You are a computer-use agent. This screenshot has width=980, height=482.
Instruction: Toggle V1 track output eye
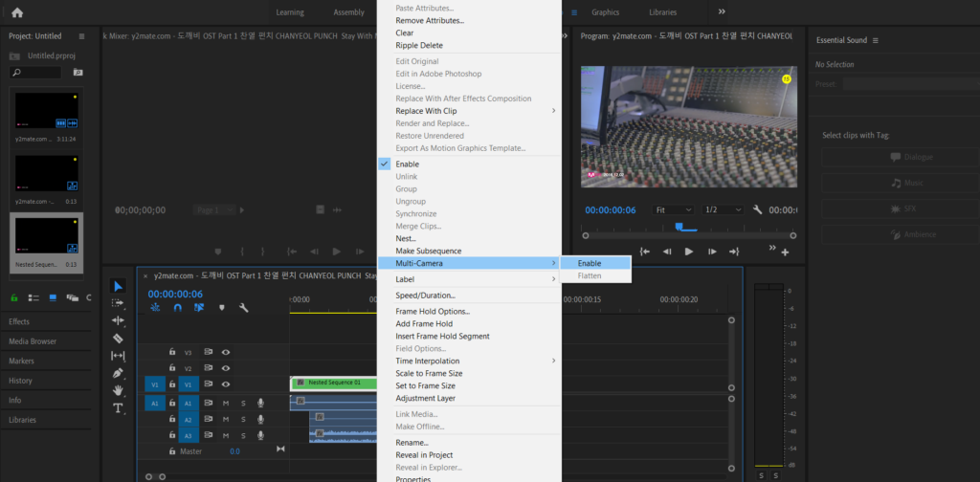click(x=226, y=384)
